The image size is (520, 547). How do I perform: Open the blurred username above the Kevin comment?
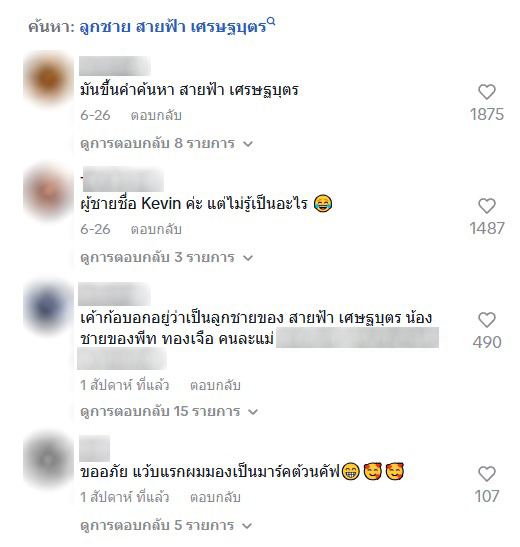(122, 180)
